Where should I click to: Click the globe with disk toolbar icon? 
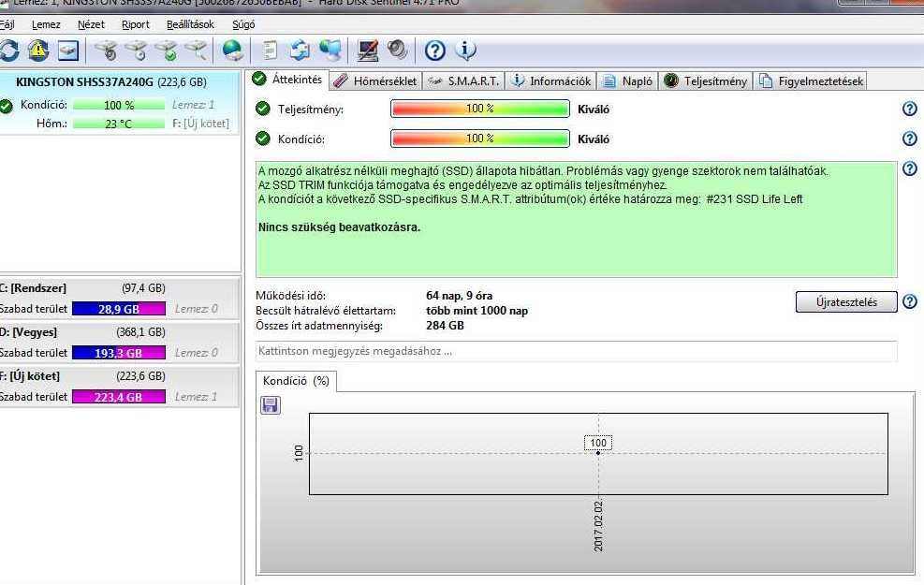click(x=233, y=51)
